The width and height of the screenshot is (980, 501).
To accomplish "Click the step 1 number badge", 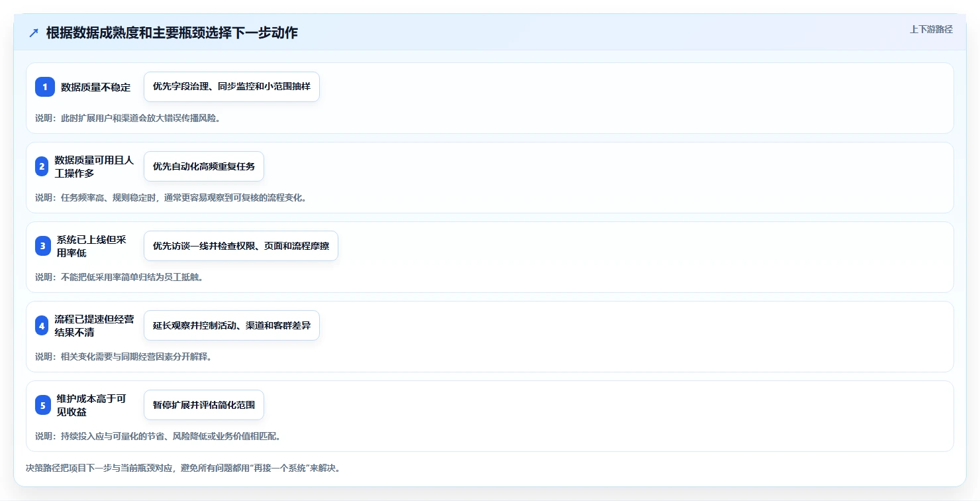I will click(x=45, y=87).
